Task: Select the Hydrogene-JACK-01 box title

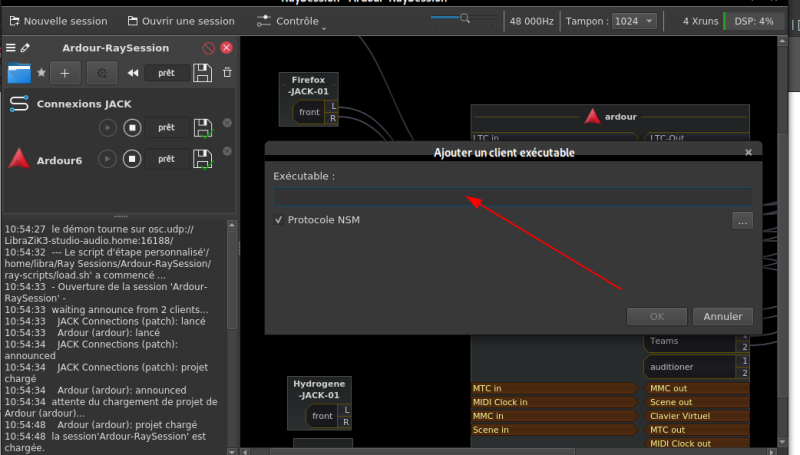Action: point(319,389)
